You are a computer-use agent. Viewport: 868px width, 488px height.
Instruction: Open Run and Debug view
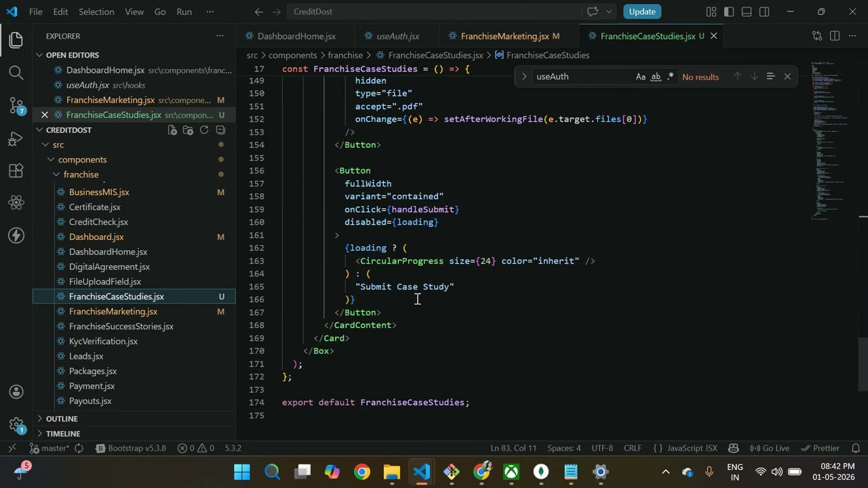[x=16, y=138]
